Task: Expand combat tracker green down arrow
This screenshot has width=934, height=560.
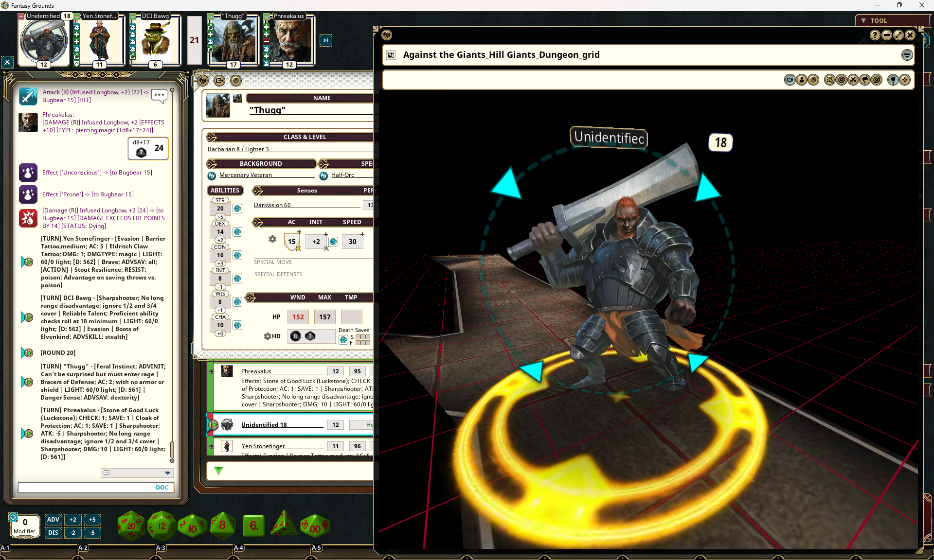Action: [218, 470]
